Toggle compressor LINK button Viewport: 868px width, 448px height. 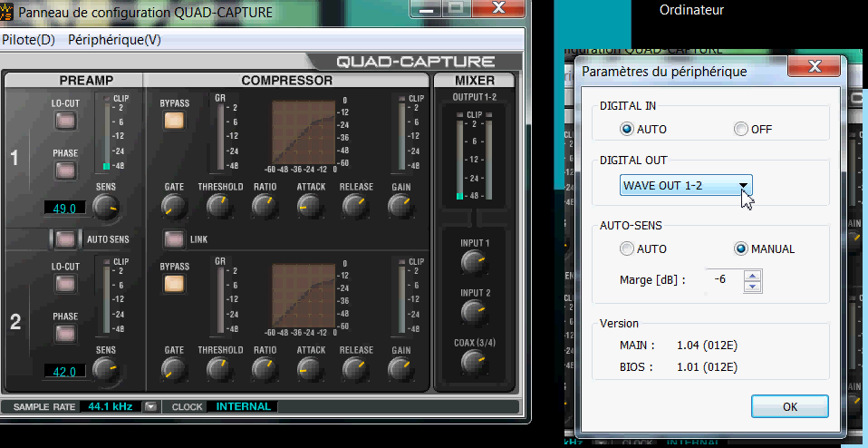pos(174,239)
